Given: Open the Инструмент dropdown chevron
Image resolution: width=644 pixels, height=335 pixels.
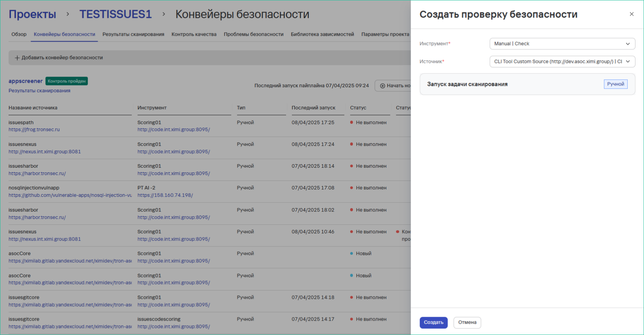Looking at the screenshot, I should [628, 44].
